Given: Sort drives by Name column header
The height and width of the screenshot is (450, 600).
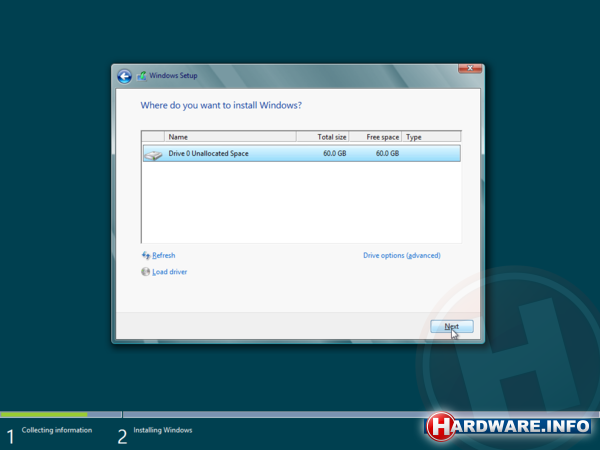Looking at the screenshot, I should (x=230, y=137).
